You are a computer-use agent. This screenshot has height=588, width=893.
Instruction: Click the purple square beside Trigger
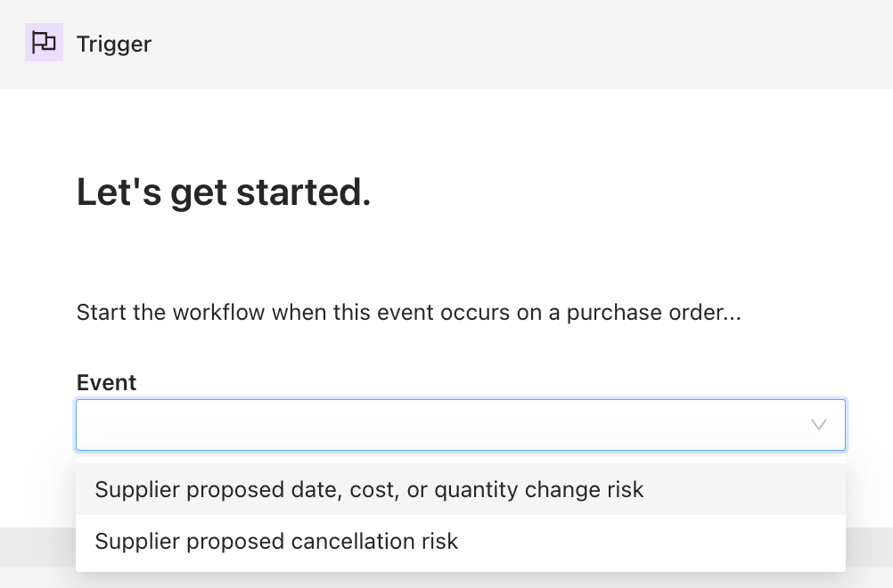coord(44,43)
